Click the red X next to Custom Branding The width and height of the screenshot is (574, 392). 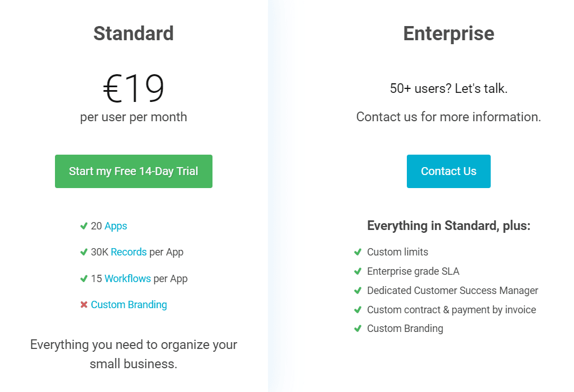(84, 305)
